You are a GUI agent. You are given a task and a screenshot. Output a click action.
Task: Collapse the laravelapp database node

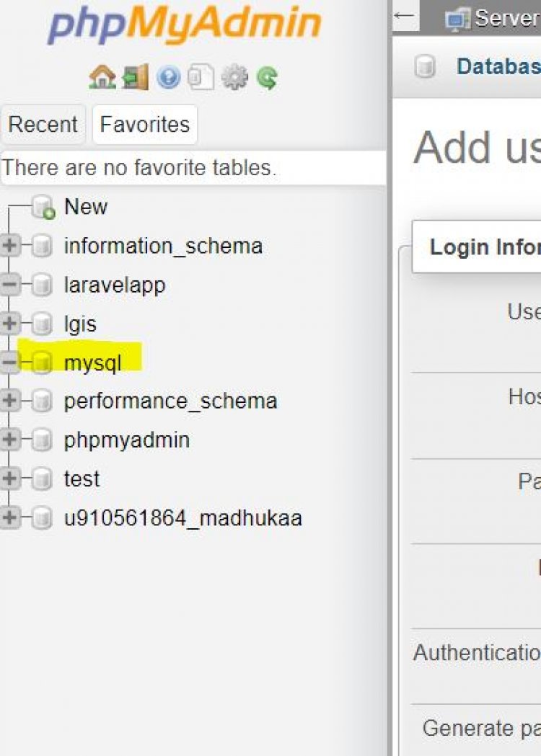10,285
